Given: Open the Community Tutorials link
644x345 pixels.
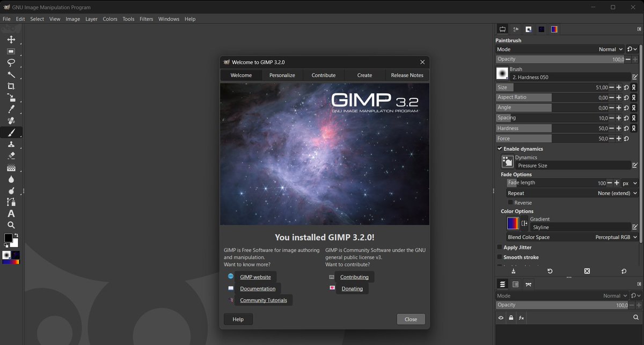Looking at the screenshot, I should coord(264,300).
